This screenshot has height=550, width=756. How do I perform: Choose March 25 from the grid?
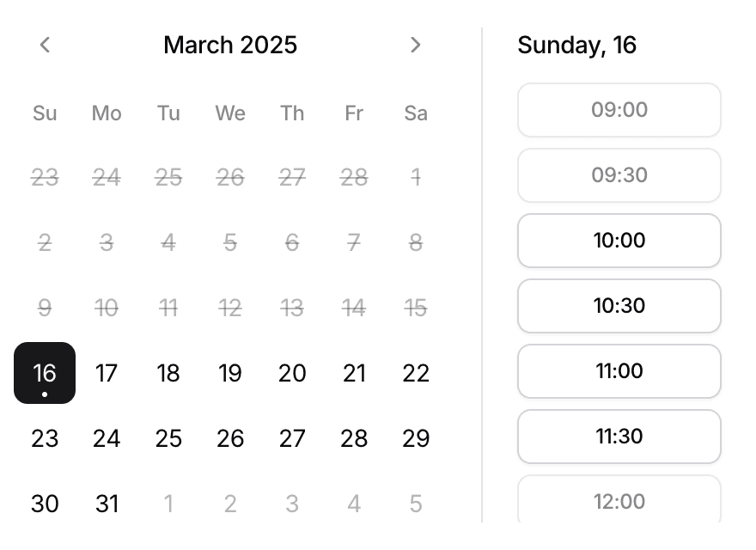tap(168, 438)
